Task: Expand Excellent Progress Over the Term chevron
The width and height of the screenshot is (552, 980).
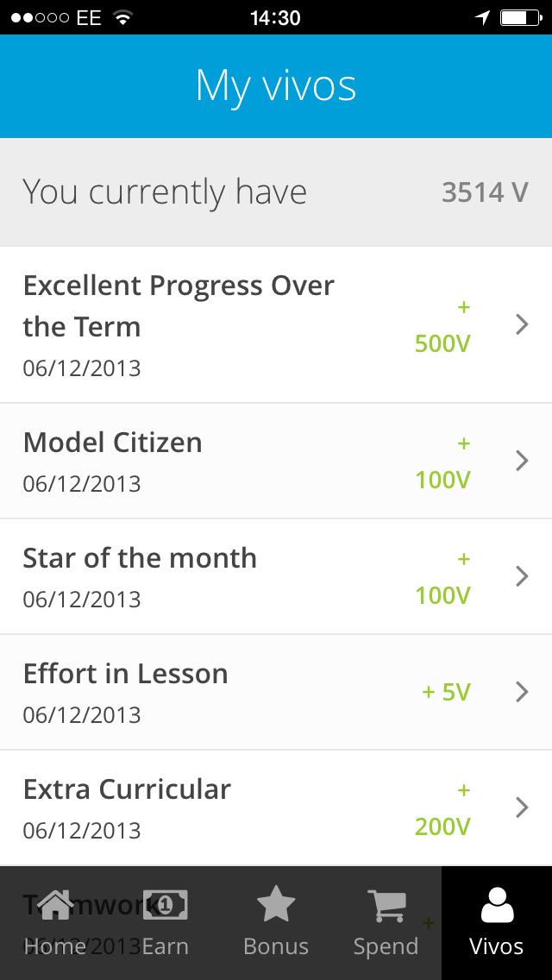Action: click(x=521, y=324)
